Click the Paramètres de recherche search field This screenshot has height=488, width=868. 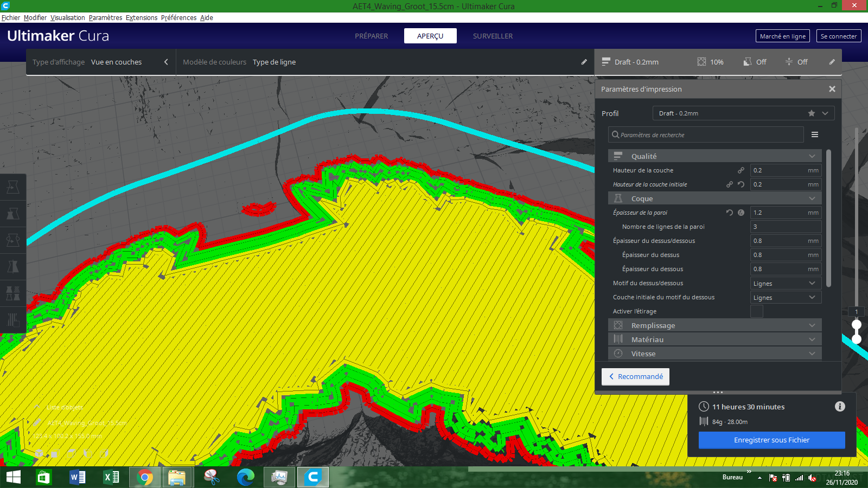click(x=706, y=134)
